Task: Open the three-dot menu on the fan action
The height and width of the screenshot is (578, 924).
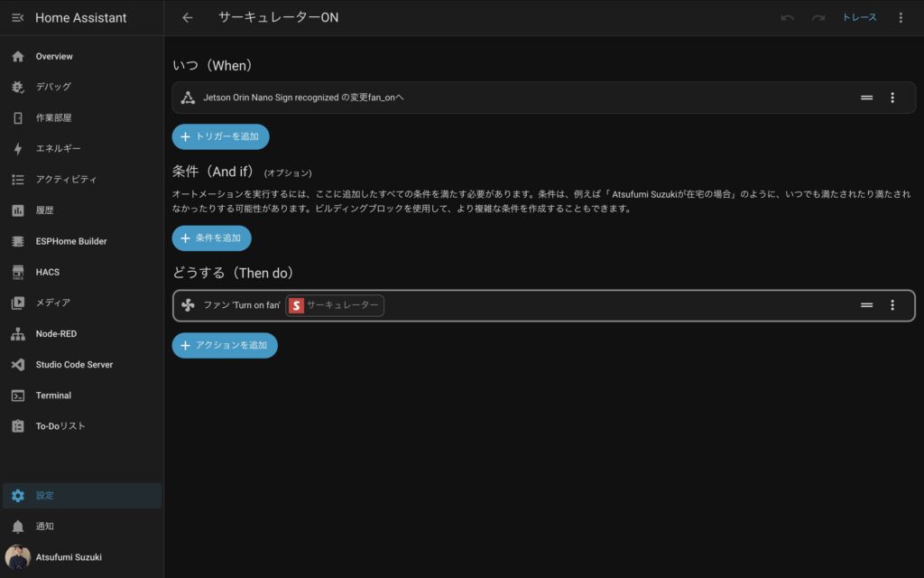Action: click(892, 305)
